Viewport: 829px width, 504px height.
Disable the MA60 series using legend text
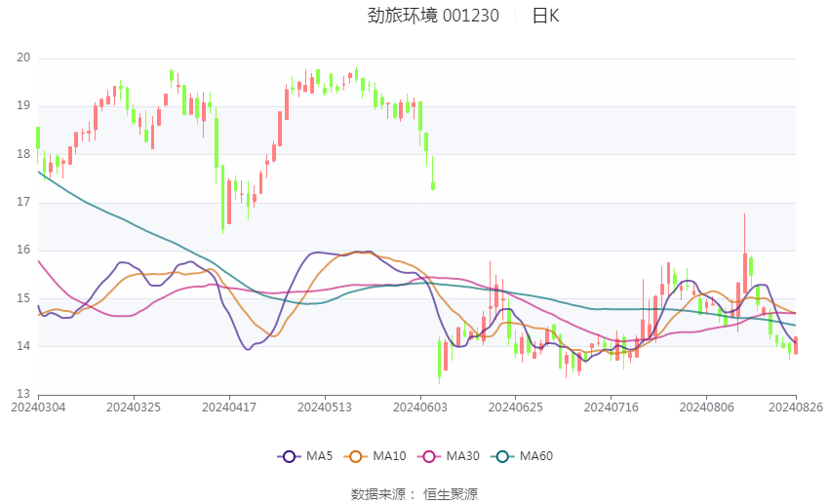[x=535, y=456]
